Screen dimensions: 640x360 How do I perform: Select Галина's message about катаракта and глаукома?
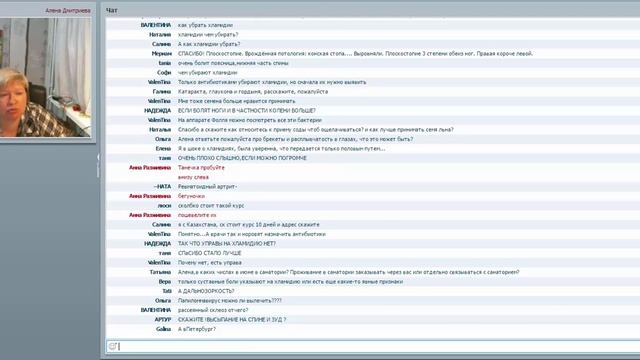253,92
